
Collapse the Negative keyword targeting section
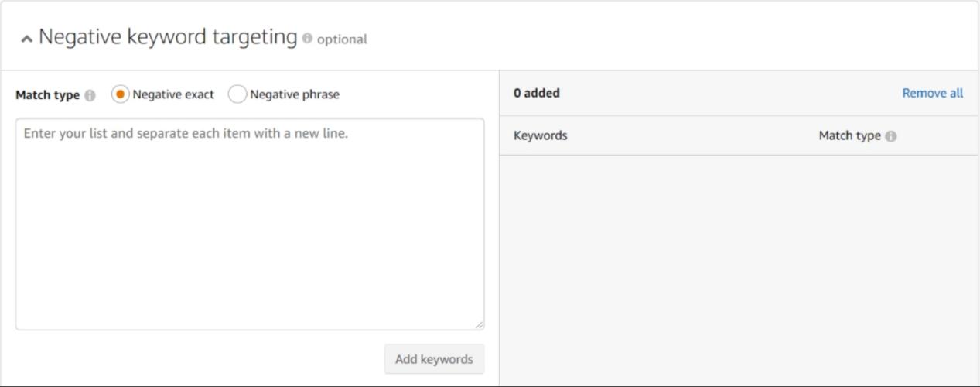(27, 39)
